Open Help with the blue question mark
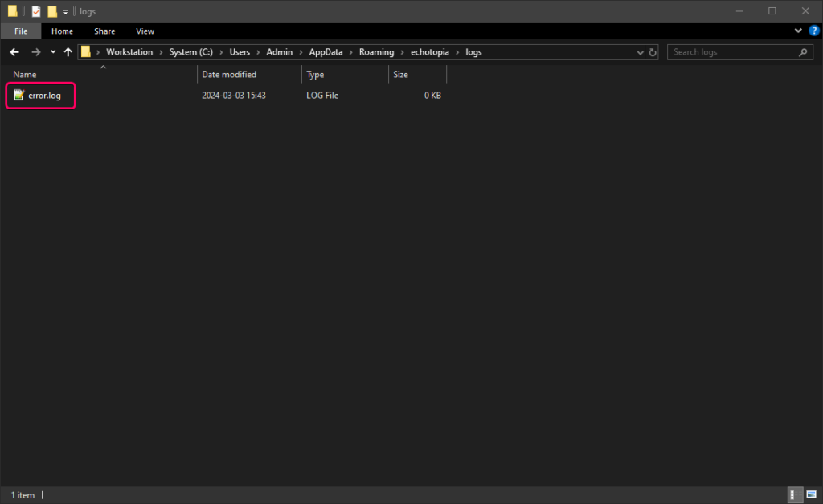The height and width of the screenshot is (504, 823). (813, 31)
